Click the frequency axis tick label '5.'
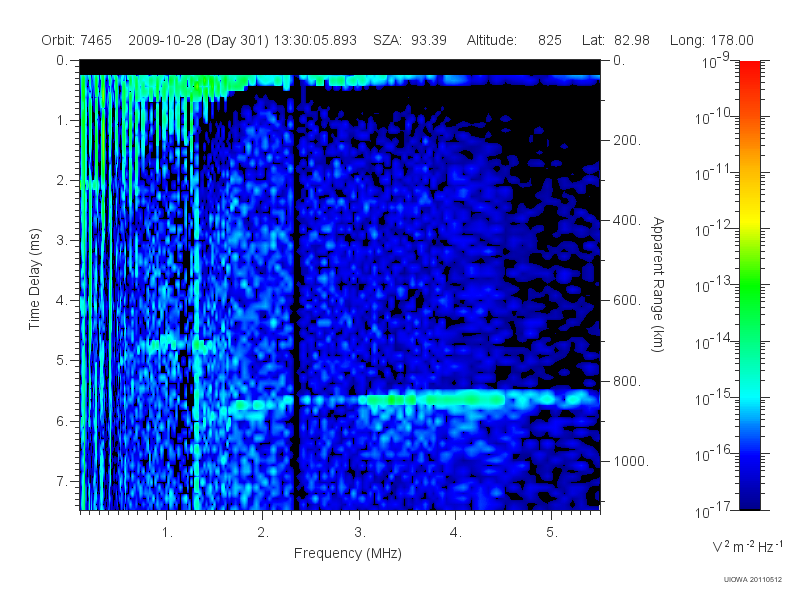Screen dimensions: 800x600 click(x=552, y=532)
